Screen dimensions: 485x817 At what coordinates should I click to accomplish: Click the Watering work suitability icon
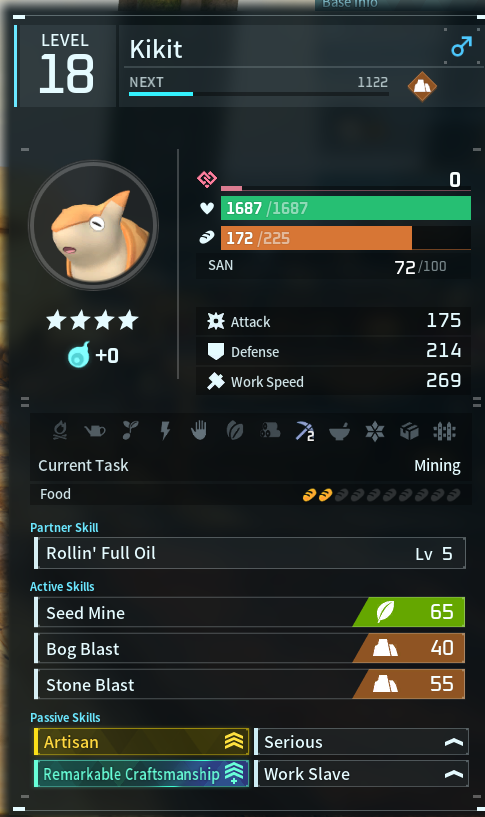tap(95, 431)
